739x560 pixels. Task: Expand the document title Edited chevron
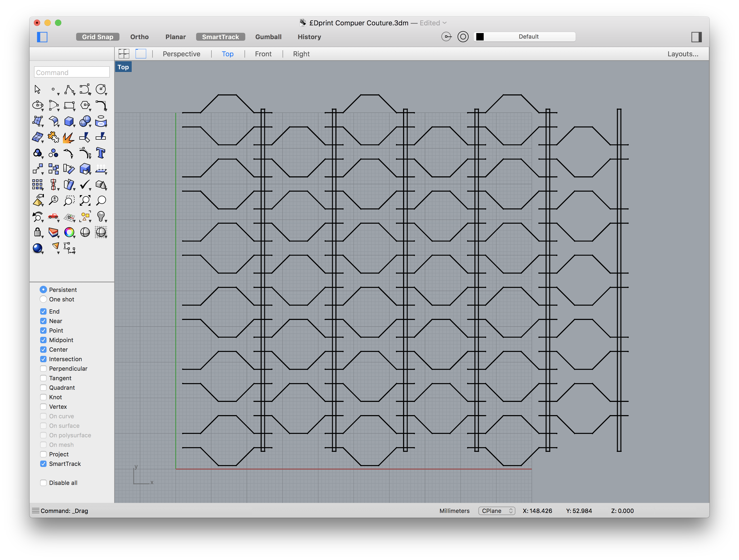pos(444,23)
